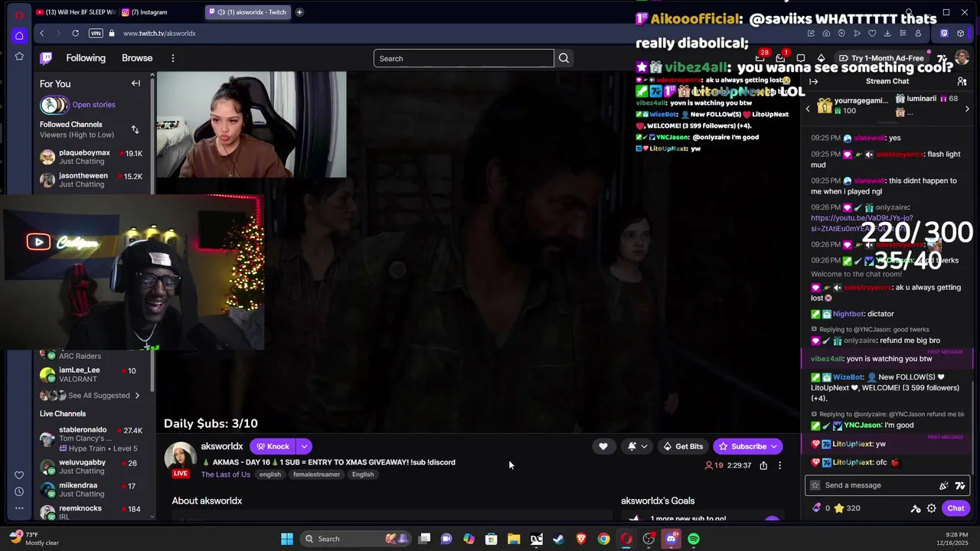Click the chat moderation sword icon
Viewport: 980px width, 551px height.
[915, 508]
